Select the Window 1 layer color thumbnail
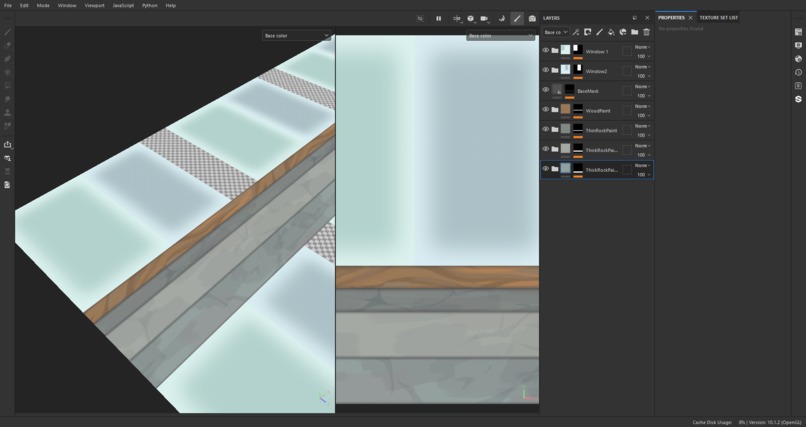 tap(565, 50)
